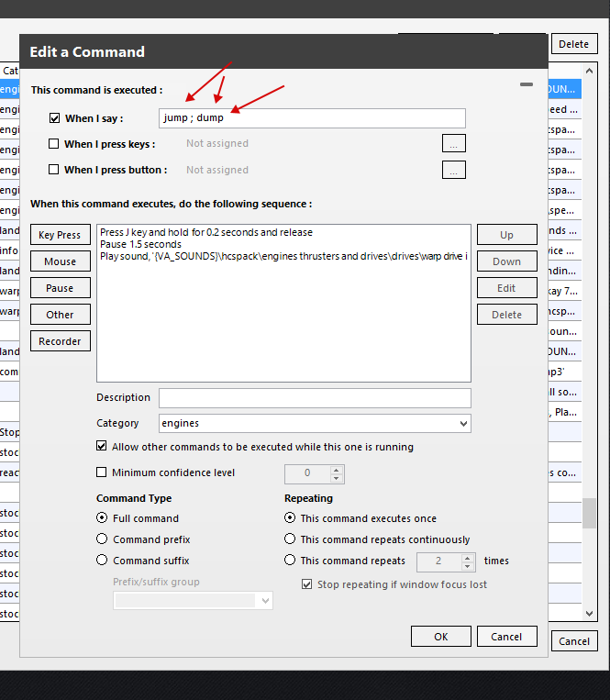The height and width of the screenshot is (700, 610).
Task: Select 'Pause 1.5 seconds' action in sequence list
Action: pyautogui.click(x=141, y=245)
